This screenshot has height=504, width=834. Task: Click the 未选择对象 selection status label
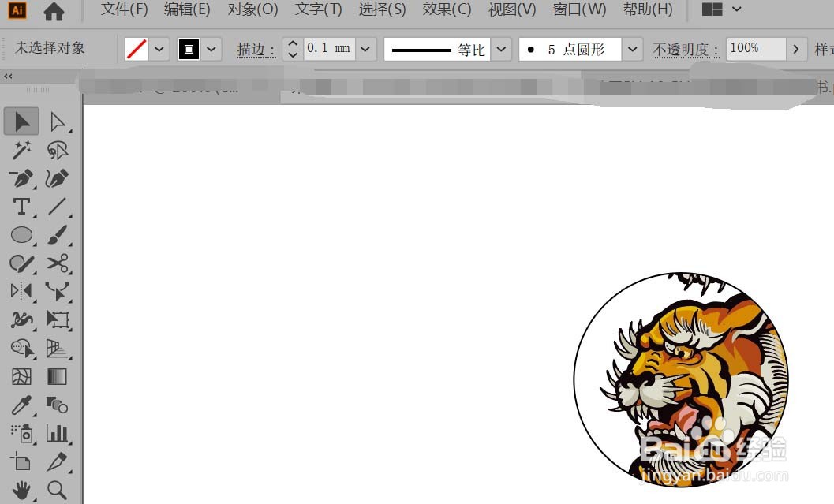pyautogui.click(x=50, y=48)
